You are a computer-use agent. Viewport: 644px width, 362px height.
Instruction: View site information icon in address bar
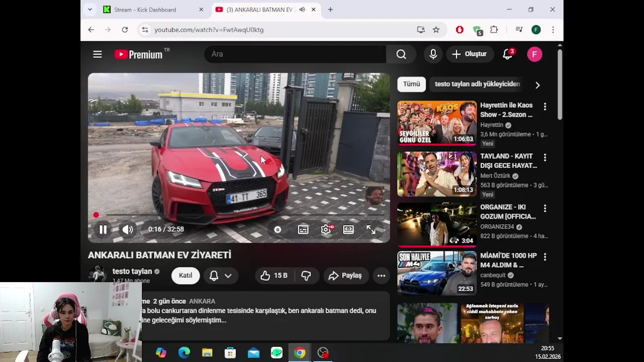(x=145, y=30)
